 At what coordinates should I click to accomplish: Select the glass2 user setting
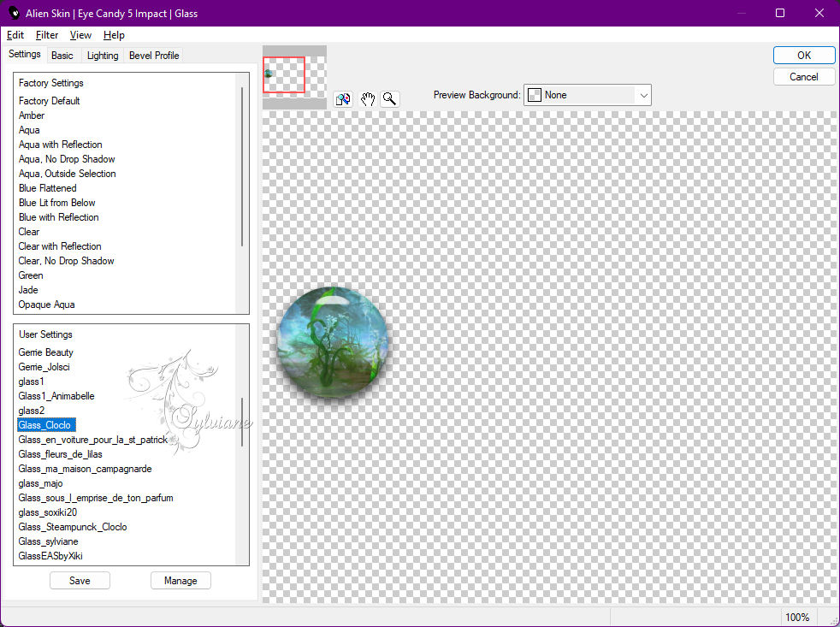[31, 411]
